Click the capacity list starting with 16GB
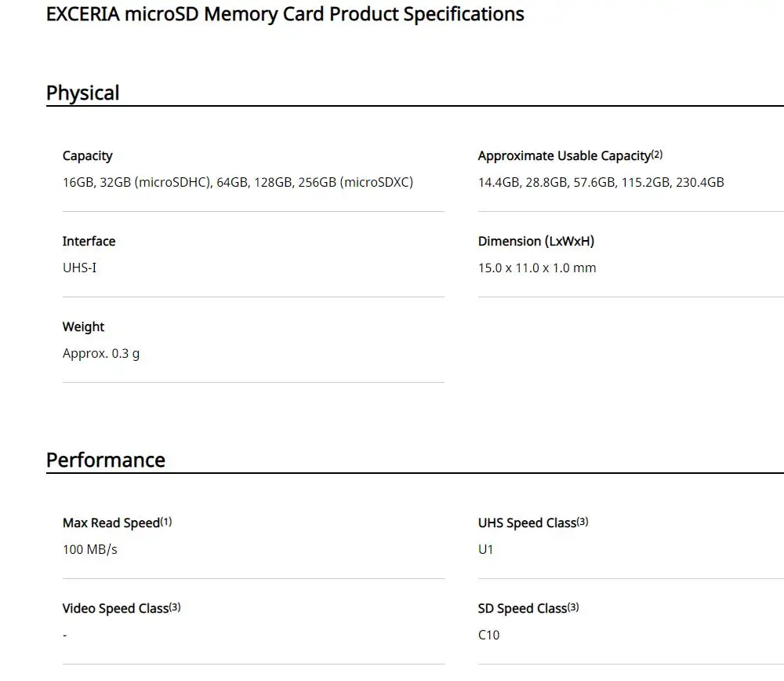Image resolution: width=784 pixels, height=681 pixels. pyautogui.click(x=238, y=182)
